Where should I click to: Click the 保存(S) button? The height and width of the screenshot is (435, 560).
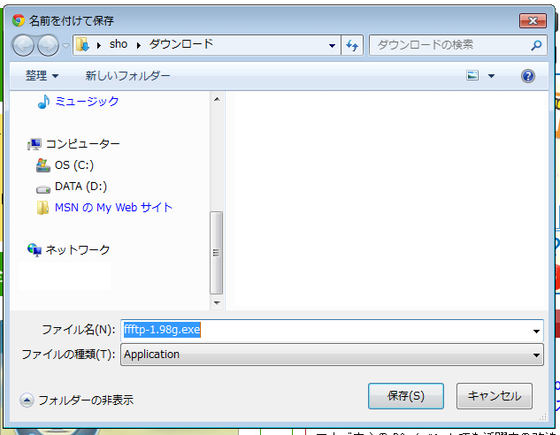pos(406,396)
